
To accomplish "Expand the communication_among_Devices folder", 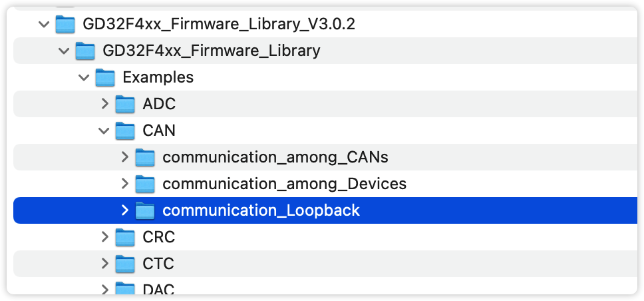I will 124,184.
